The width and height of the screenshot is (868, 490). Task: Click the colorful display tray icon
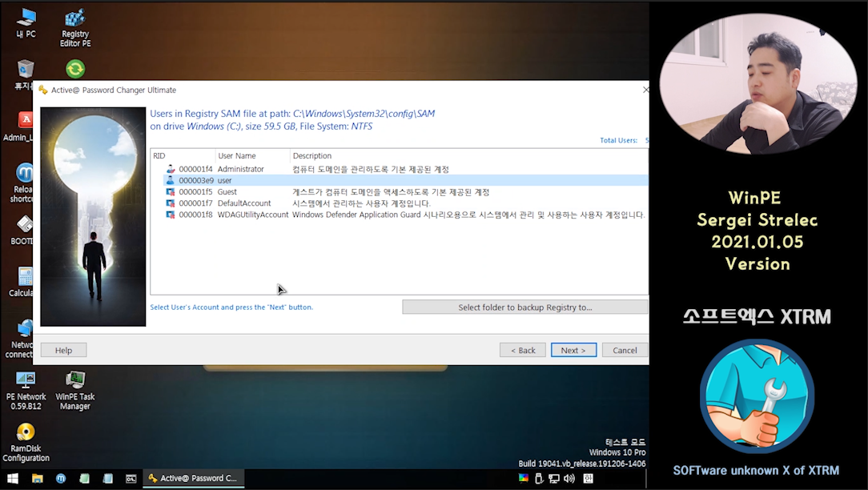[523, 478]
